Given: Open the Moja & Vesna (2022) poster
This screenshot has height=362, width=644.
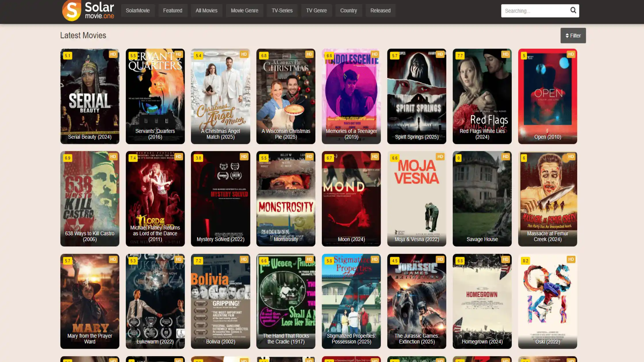Looking at the screenshot, I should [x=417, y=198].
